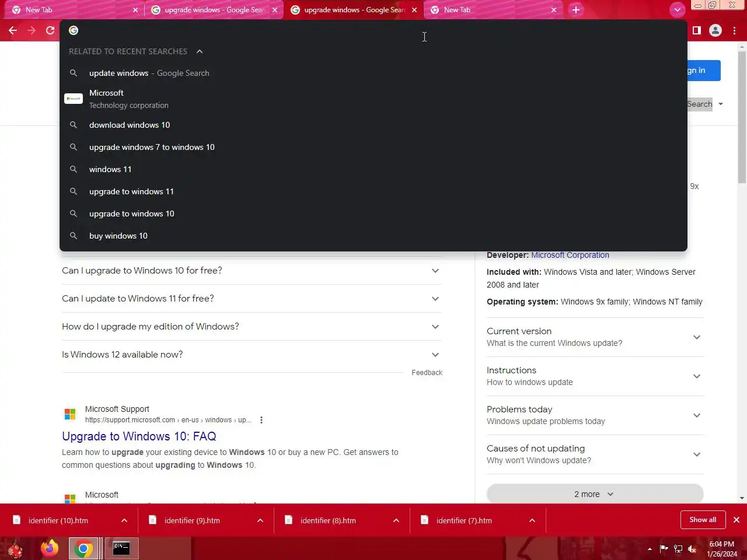Expand 'Is Windows 12 available now?'
Image resolution: width=747 pixels, height=560 pixels.
[252, 355]
